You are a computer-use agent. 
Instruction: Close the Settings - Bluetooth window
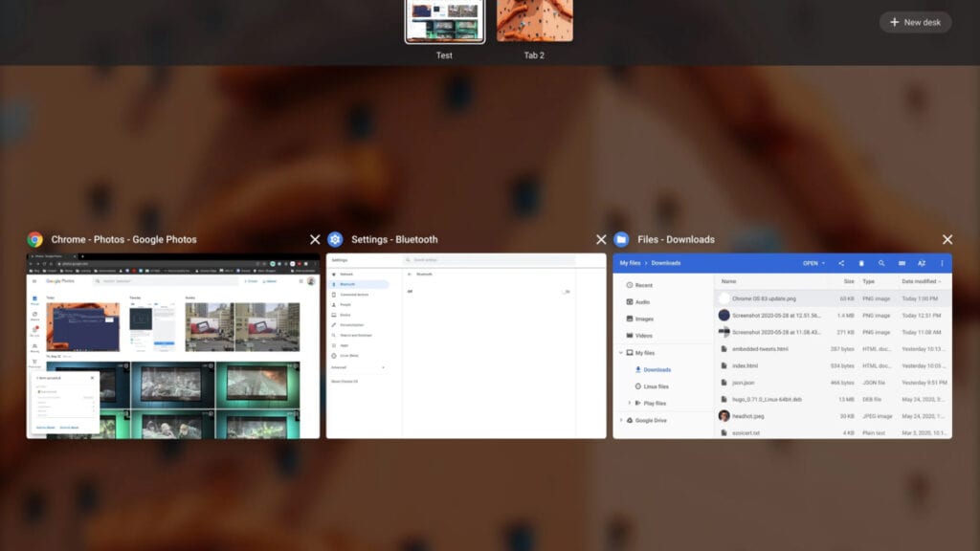[x=601, y=239]
